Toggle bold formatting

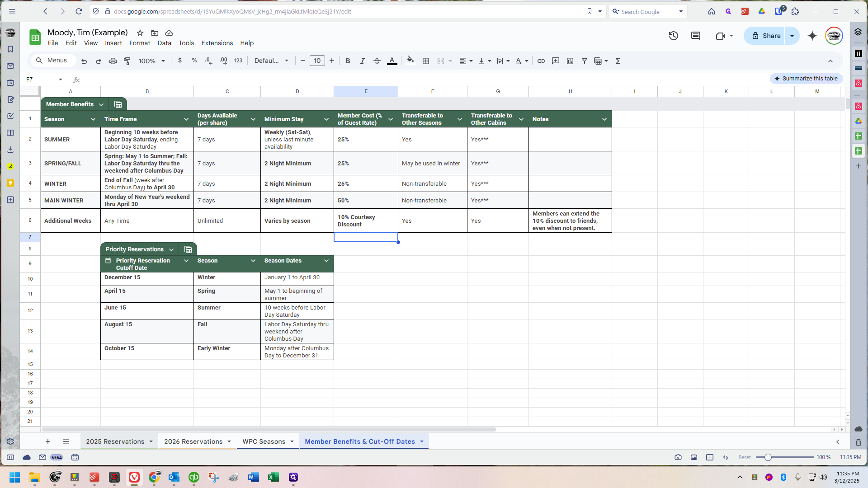click(348, 61)
